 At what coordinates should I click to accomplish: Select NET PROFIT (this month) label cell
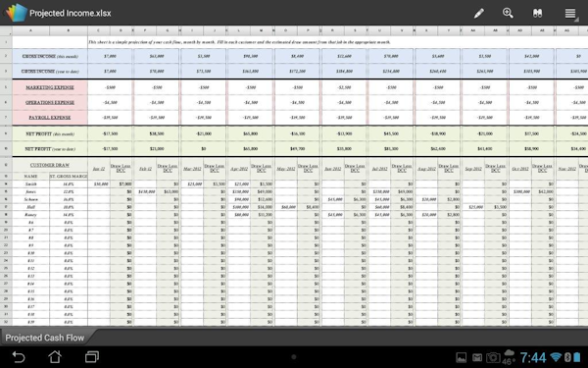[x=50, y=133]
